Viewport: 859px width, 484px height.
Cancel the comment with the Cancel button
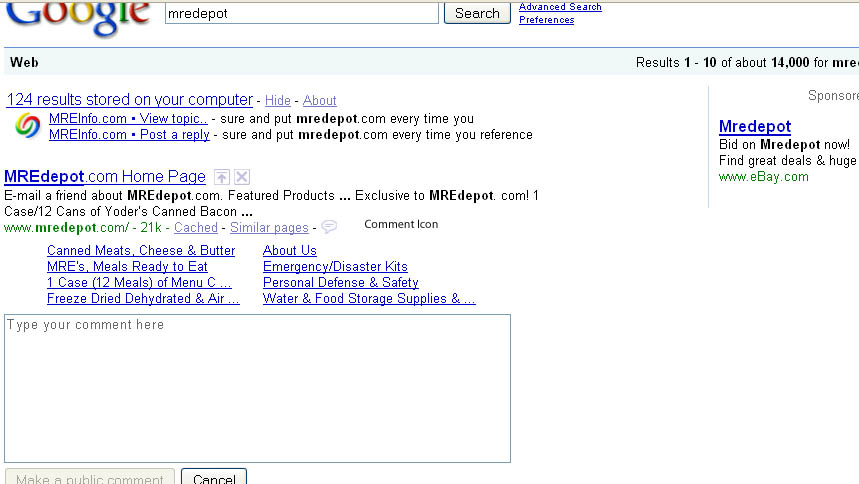click(x=214, y=478)
